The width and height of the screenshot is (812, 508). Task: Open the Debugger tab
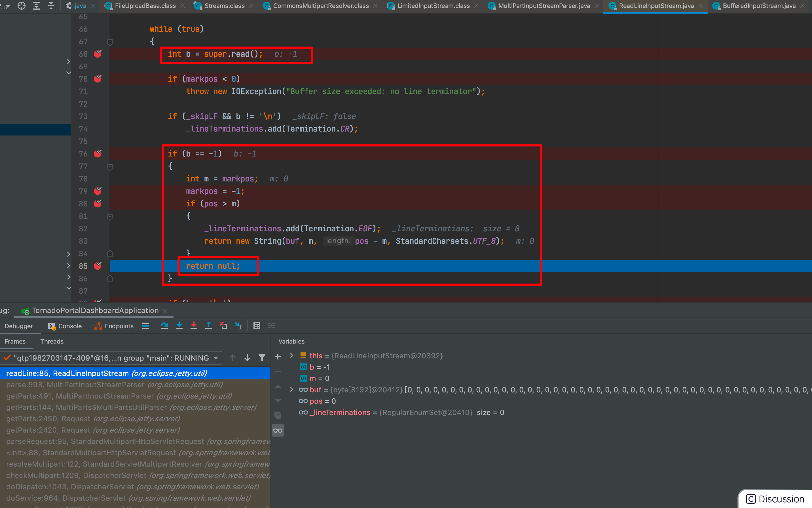pyautogui.click(x=19, y=326)
